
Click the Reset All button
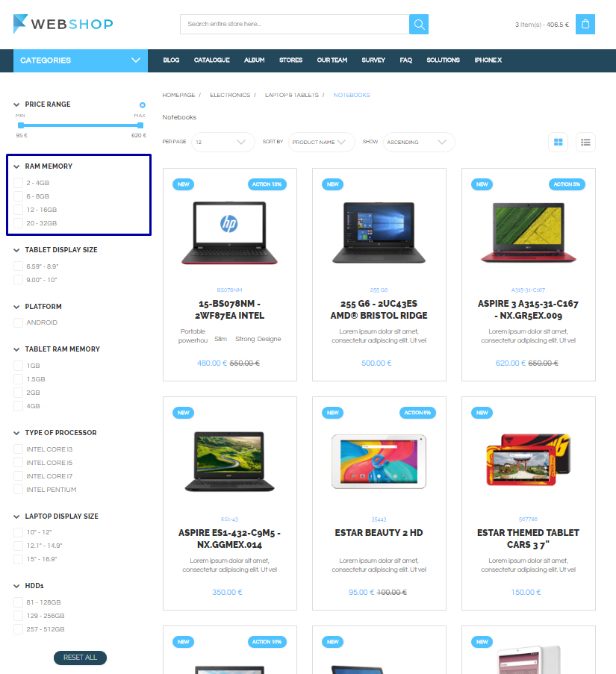[80, 658]
